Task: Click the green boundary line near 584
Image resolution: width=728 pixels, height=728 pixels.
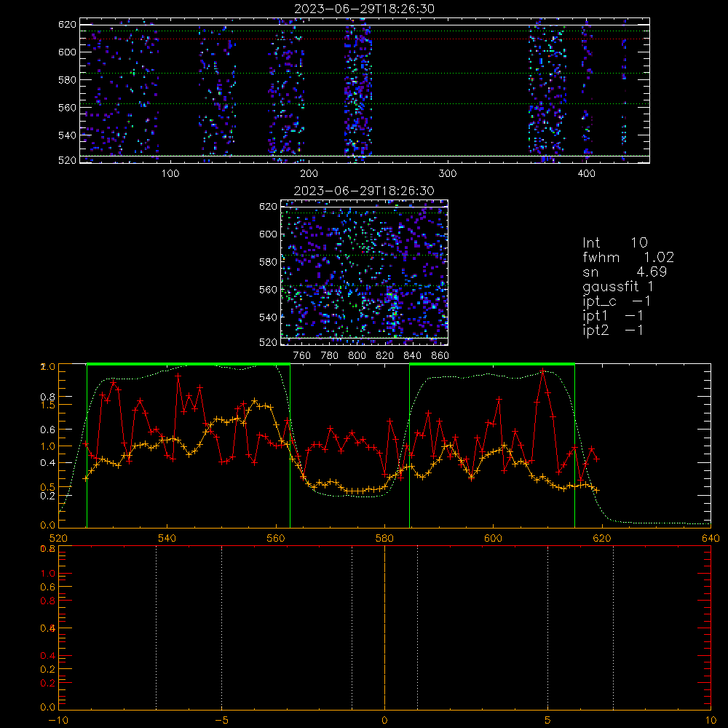Action: point(409,446)
